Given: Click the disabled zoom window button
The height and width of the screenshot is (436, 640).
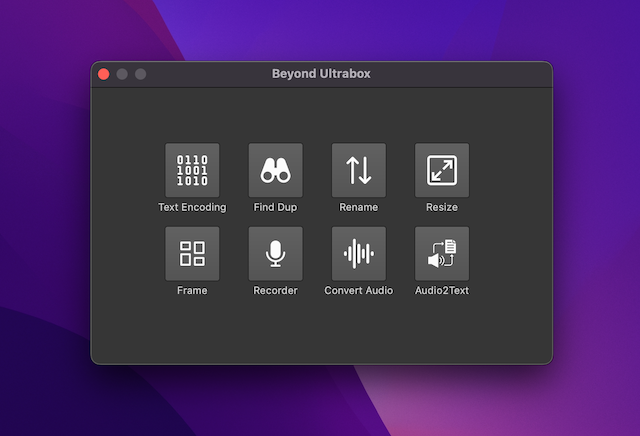Looking at the screenshot, I should point(140,74).
